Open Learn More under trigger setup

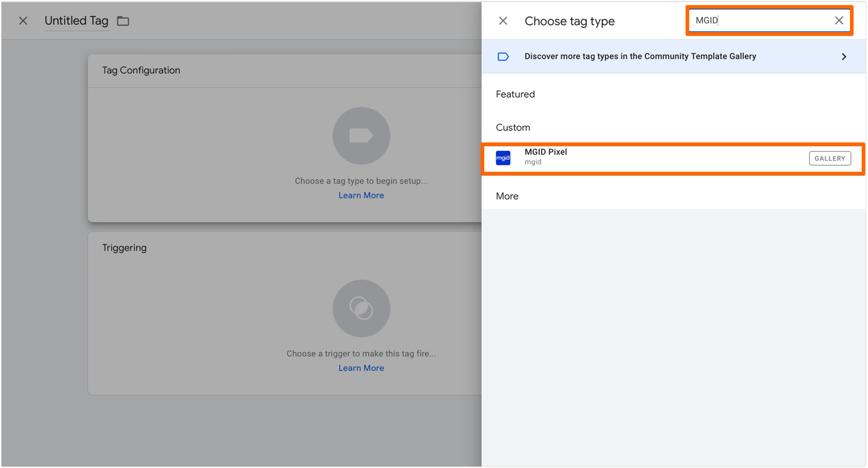tap(361, 368)
